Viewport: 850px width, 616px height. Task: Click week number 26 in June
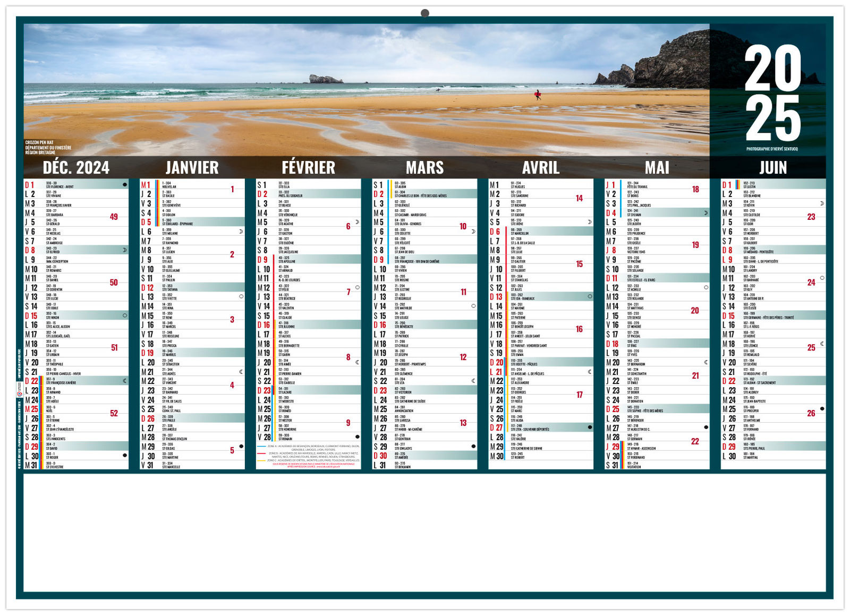pos(811,413)
